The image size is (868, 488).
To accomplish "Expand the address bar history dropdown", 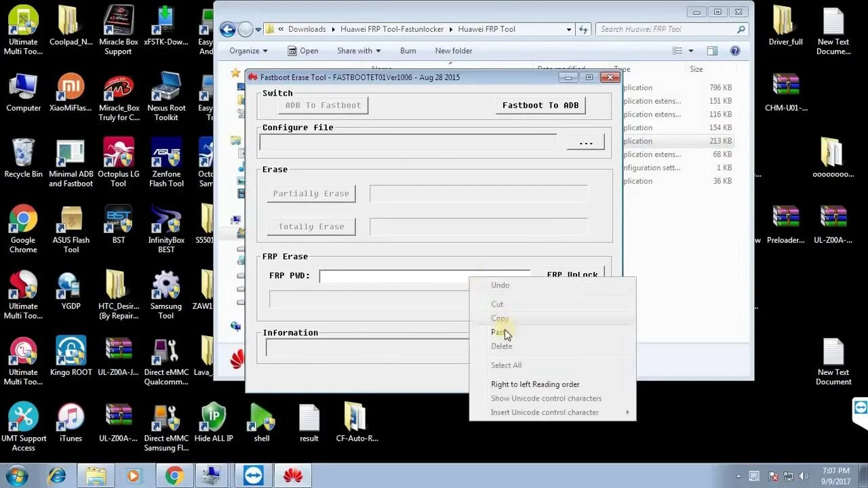I will click(568, 29).
